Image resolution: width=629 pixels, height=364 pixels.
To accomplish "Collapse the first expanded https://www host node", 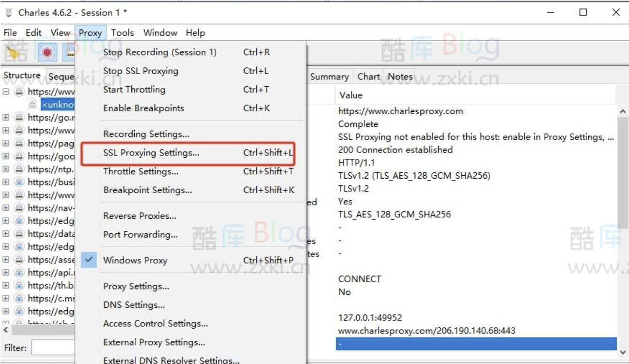I will coord(6,91).
